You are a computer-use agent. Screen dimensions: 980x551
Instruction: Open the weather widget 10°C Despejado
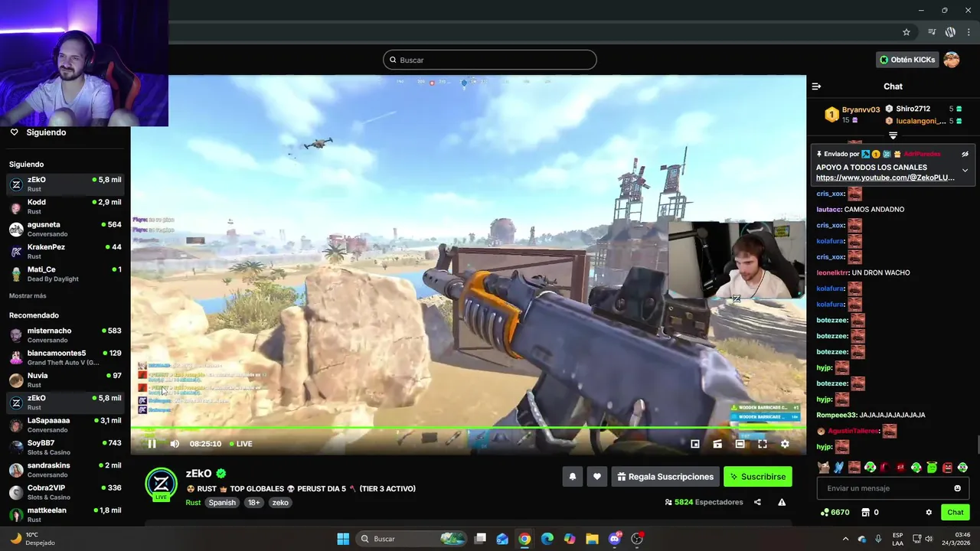tap(32, 539)
